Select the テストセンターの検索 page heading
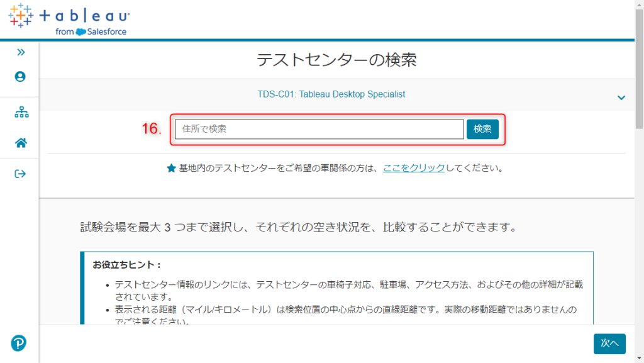 pos(336,60)
